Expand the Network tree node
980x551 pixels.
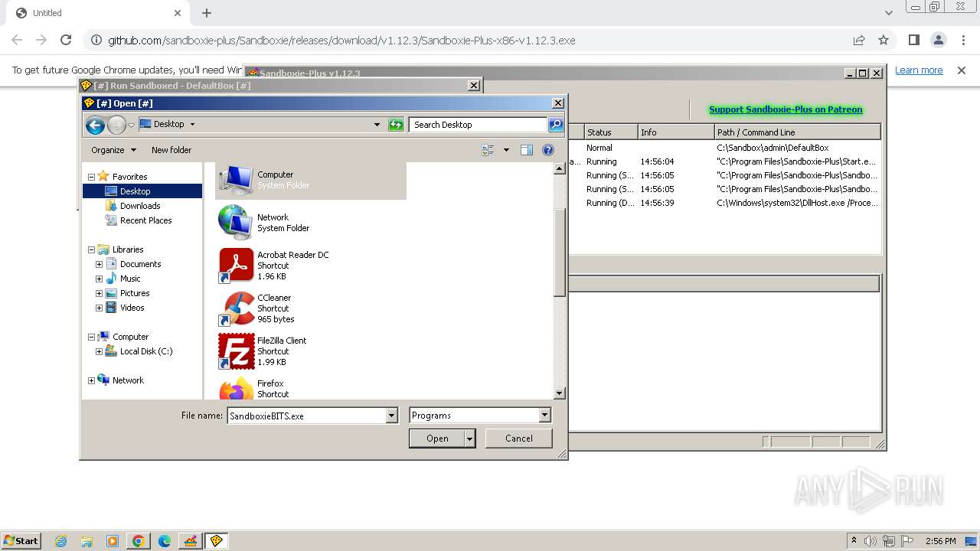point(92,380)
